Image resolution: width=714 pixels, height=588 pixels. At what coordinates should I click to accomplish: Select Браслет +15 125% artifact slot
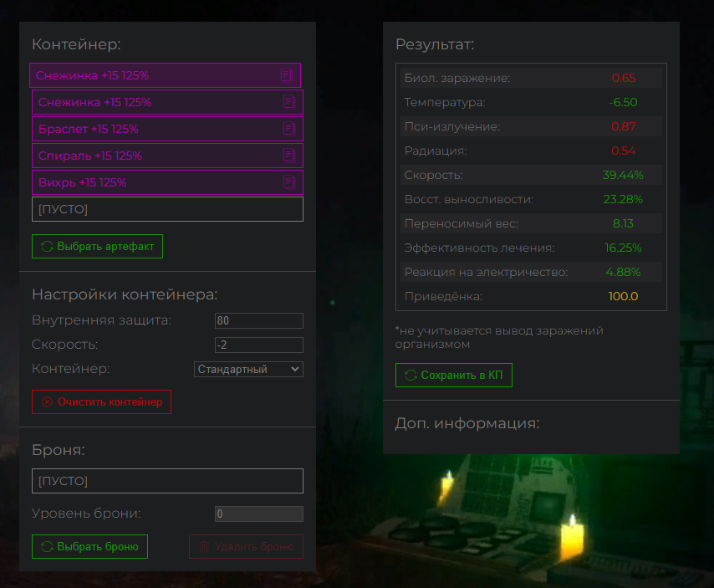[167, 129]
